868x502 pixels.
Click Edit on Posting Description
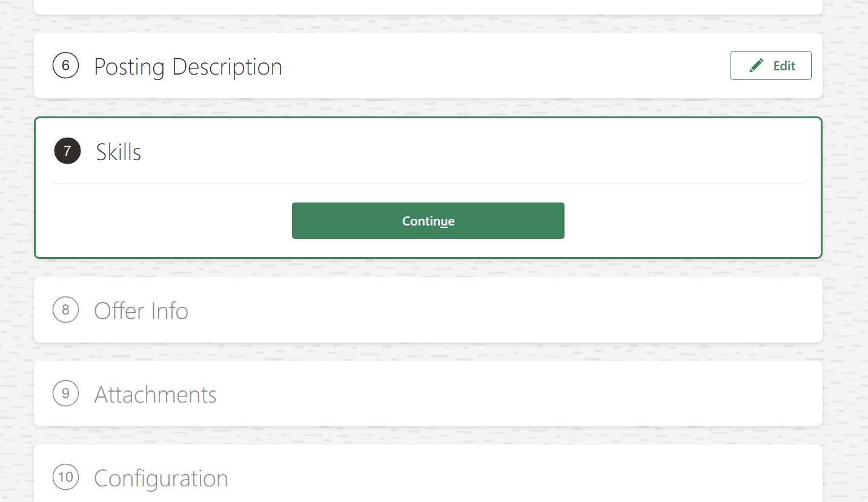[770, 65]
